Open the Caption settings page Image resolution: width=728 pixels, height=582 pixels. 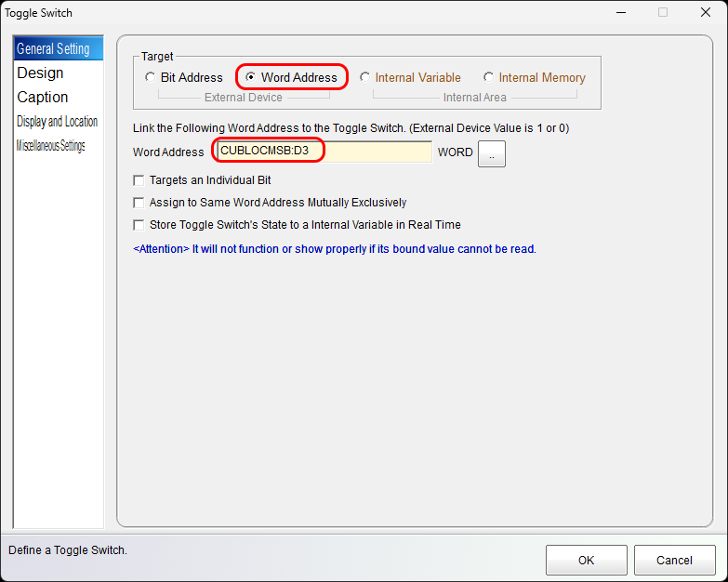point(43,98)
